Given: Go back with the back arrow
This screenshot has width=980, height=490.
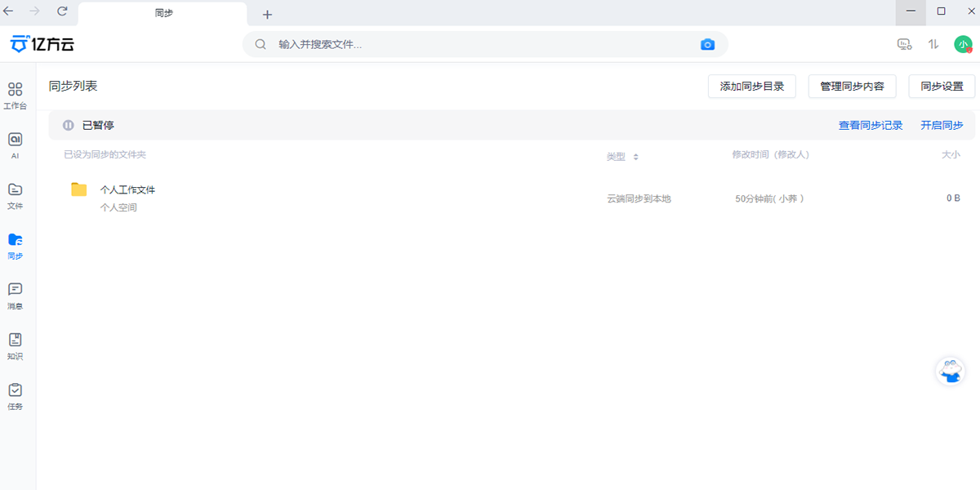Looking at the screenshot, I should (9, 11).
